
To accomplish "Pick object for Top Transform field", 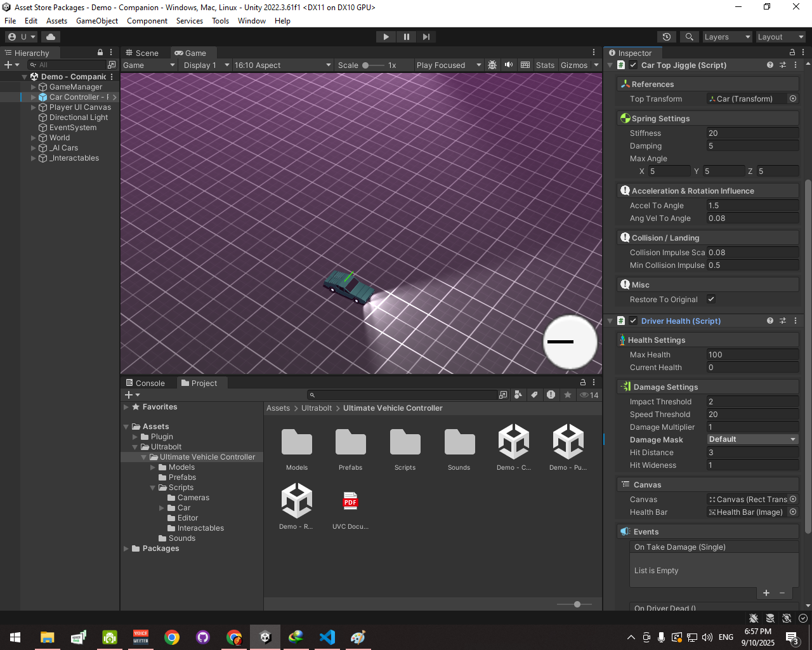I will (x=793, y=98).
